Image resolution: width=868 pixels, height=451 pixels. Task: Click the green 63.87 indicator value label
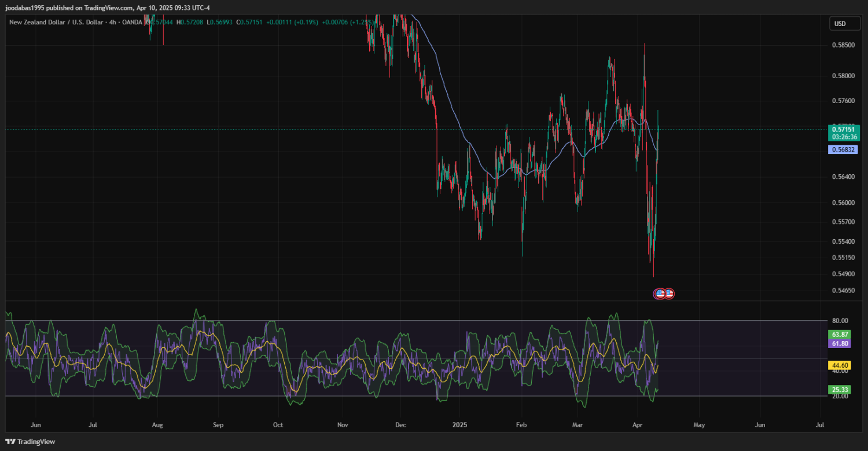click(x=840, y=335)
